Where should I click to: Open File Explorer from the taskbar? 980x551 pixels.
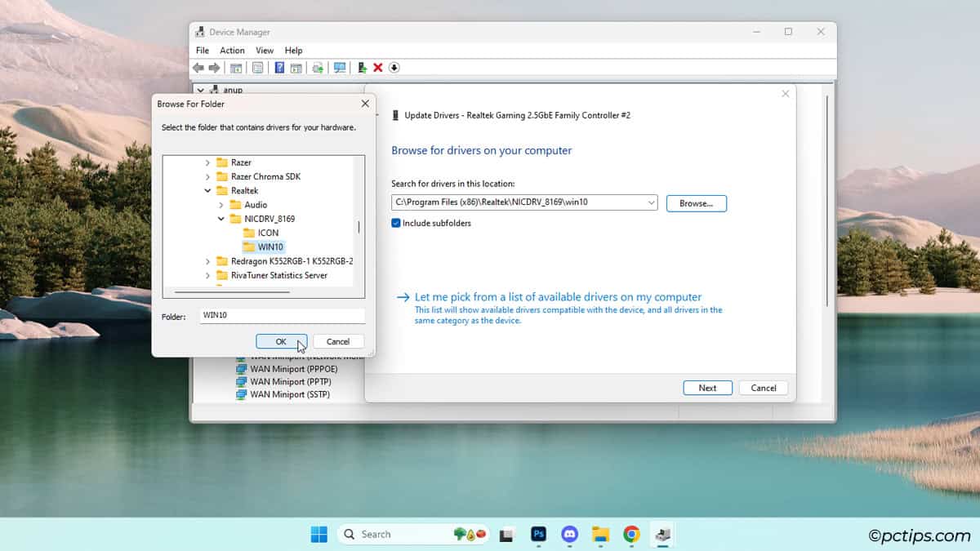tap(601, 535)
